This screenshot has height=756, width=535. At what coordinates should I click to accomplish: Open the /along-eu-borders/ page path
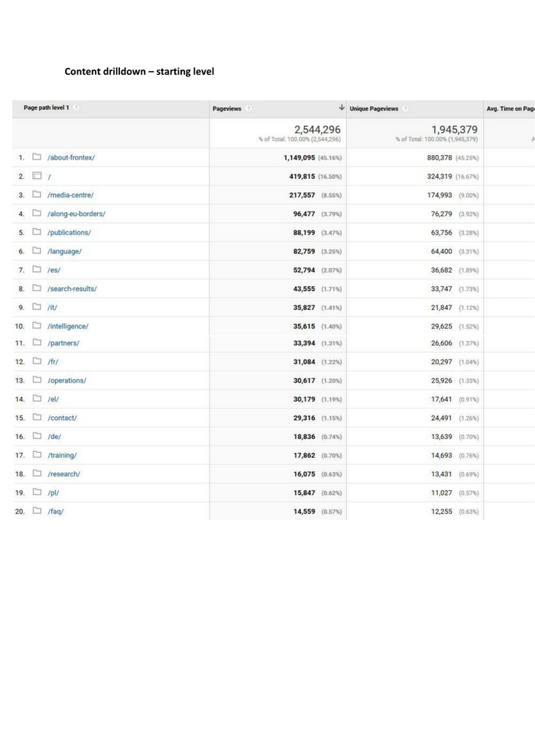pyautogui.click(x=76, y=214)
